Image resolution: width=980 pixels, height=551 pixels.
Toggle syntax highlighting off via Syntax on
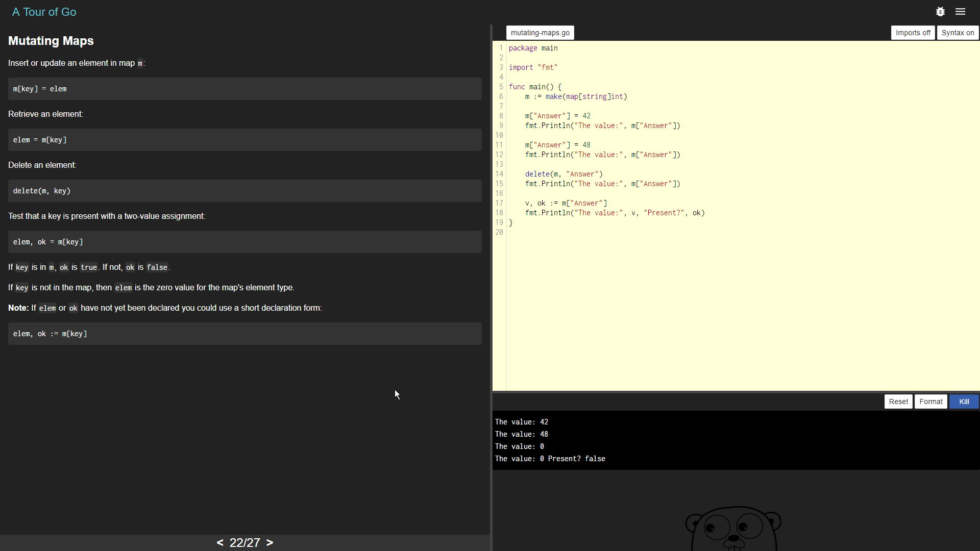pos(957,32)
